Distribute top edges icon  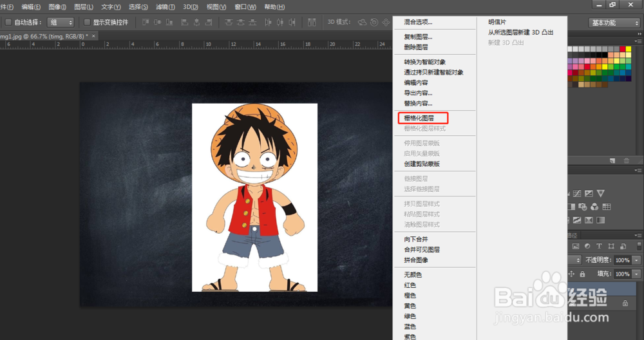click(x=229, y=22)
